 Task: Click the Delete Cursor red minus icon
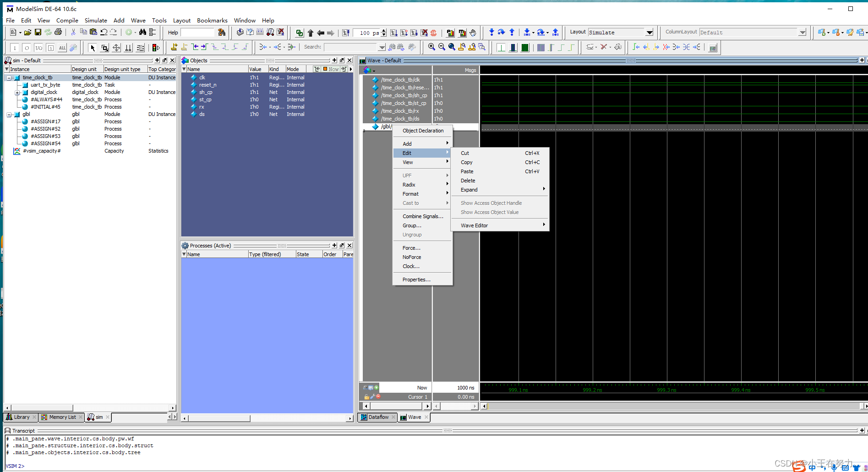[x=378, y=396]
